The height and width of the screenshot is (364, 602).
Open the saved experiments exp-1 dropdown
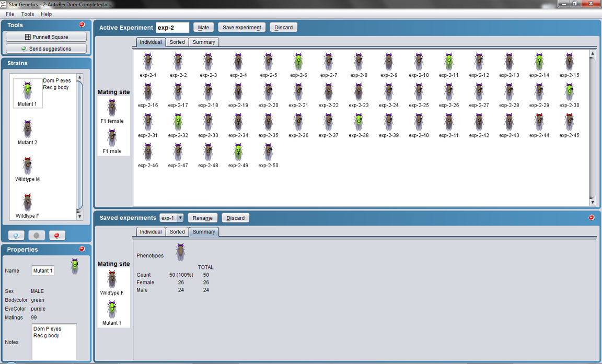[180, 218]
